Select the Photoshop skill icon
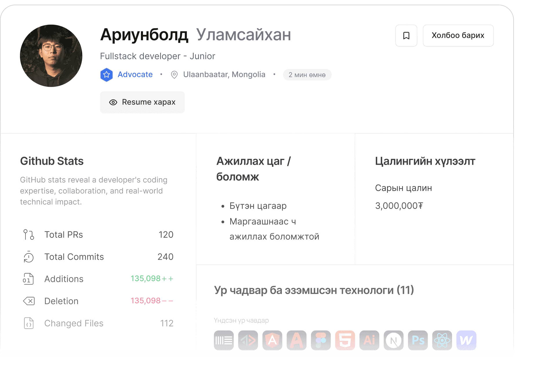This screenshot has height=392, width=555. click(418, 340)
